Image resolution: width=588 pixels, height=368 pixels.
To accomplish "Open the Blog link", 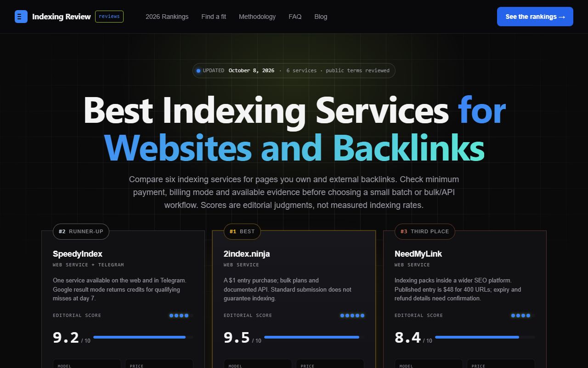I will (321, 17).
